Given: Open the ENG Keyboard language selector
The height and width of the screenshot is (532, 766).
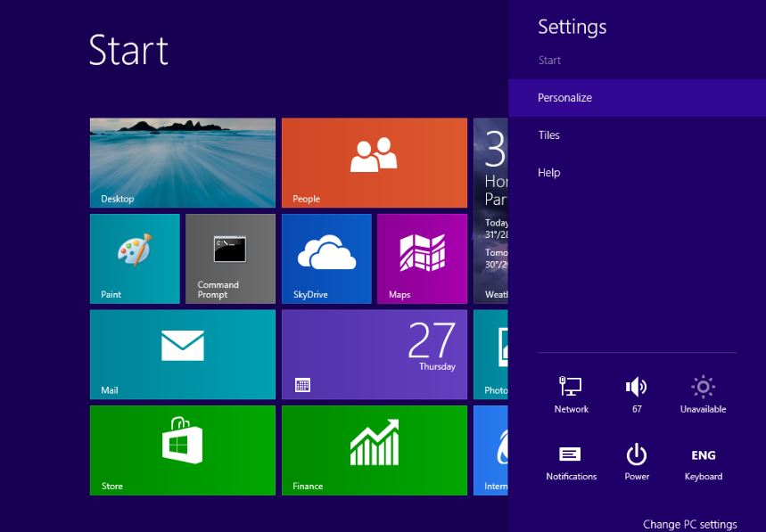Looking at the screenshot, I should point(703,461).
